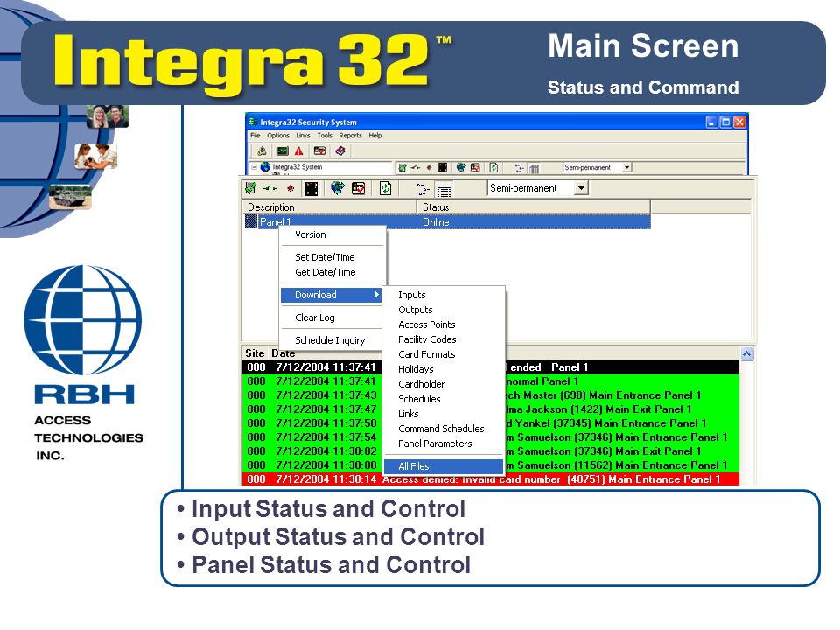840x630 pixels.
Task: Select Outputs in the Download submenu
Action: click(x=444, y=310)
